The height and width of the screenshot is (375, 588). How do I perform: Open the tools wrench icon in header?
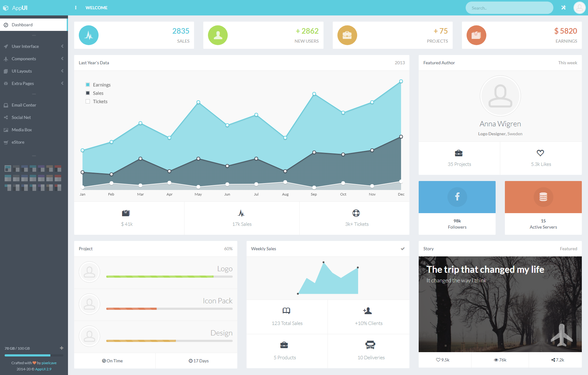click(564, 8)
